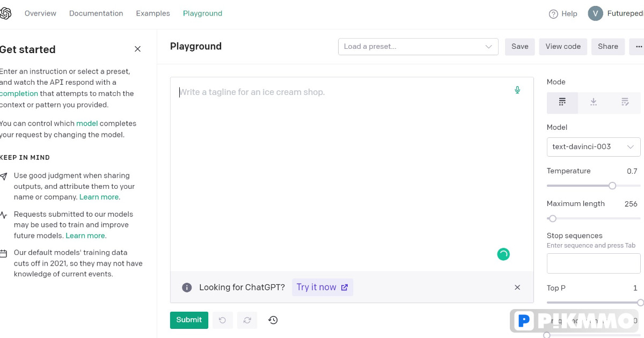Open the Futurepedia user account menu
This screenshot has width=644, height=338.
coord(616,13)
